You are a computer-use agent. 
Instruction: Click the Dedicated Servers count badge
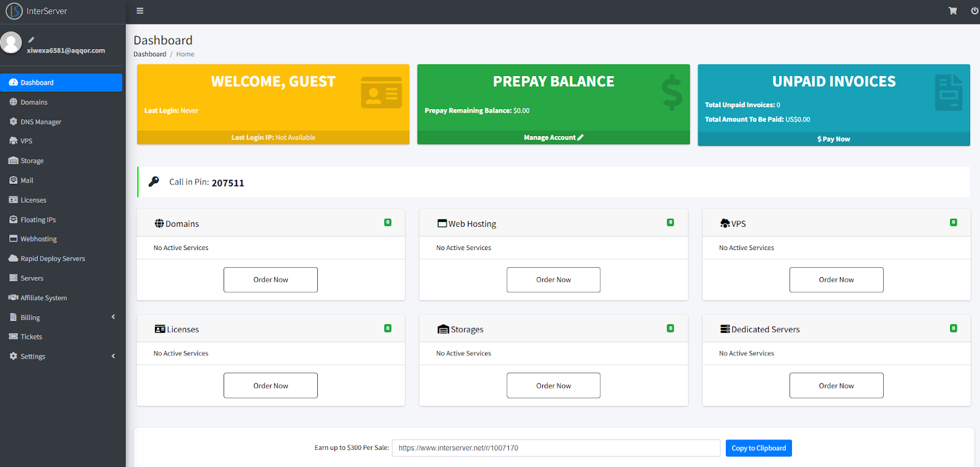coord(953,328)
